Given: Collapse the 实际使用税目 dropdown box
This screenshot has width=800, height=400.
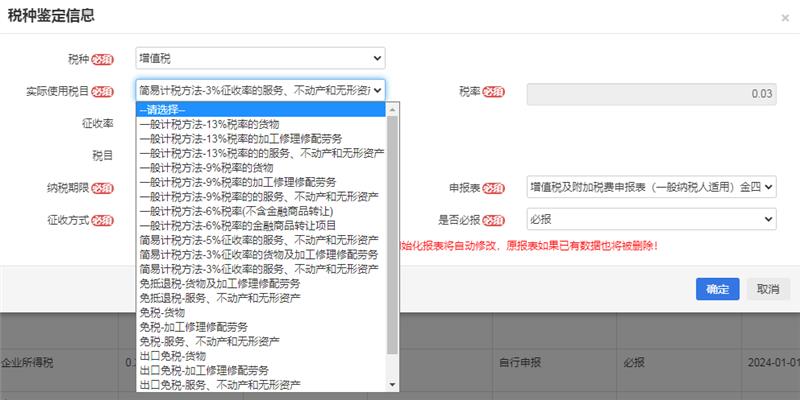Looking at the screenshot, I should click(x=260, y=91).
